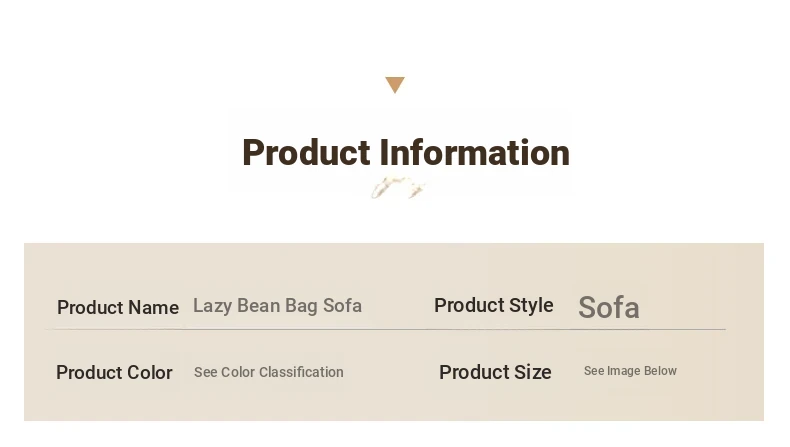The height and width of the screenshot is (447, 790).
Task: Click the large Sofa style value
Action: (609, 307)
